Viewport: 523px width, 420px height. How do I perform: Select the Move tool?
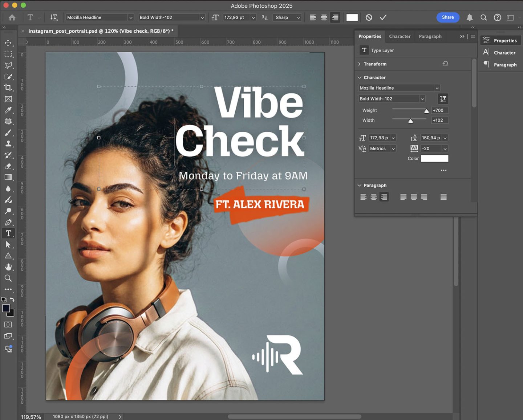point(8,43)
